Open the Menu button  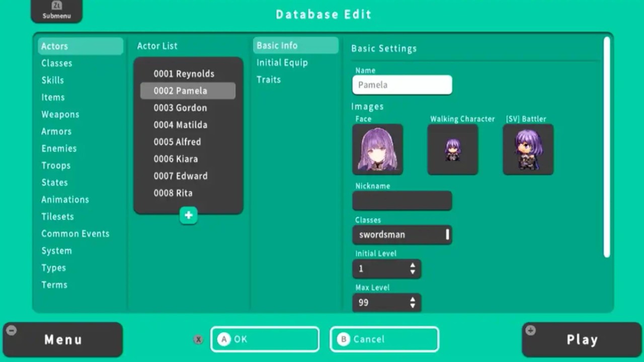click(x=63, y=340)
